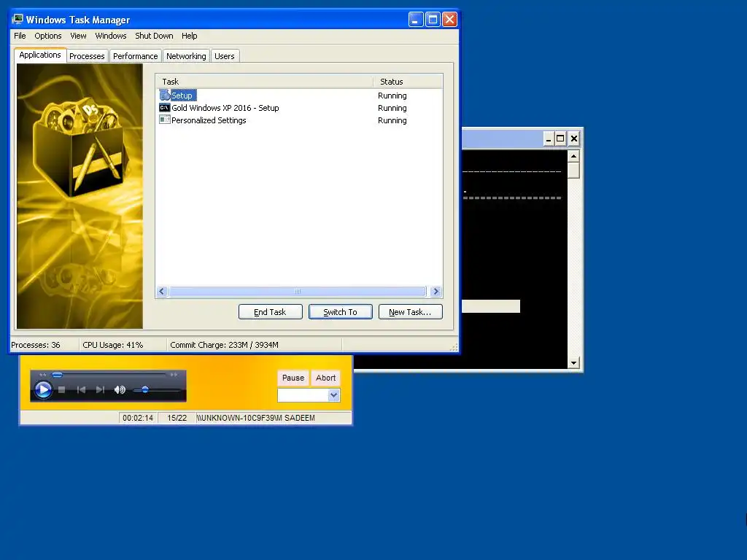The height and width of the screenshot is (560, 747).
Task: Open the View menu
Action: point(78,36)
